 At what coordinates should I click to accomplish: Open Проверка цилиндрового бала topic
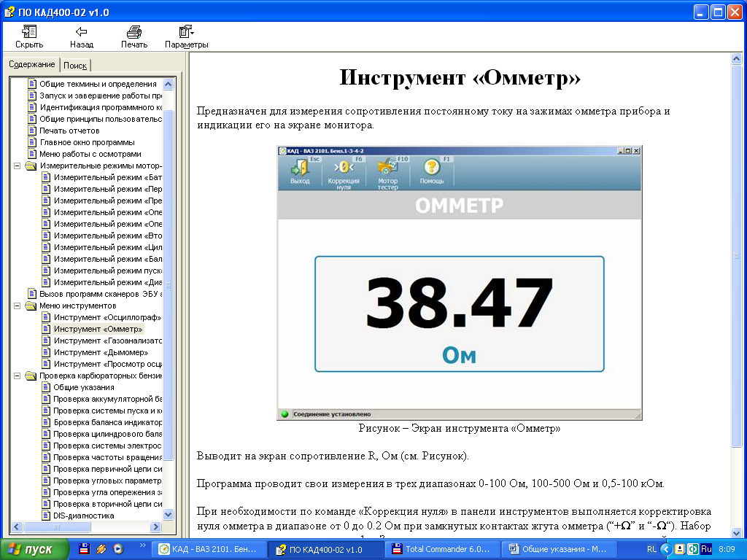(108, 434)
